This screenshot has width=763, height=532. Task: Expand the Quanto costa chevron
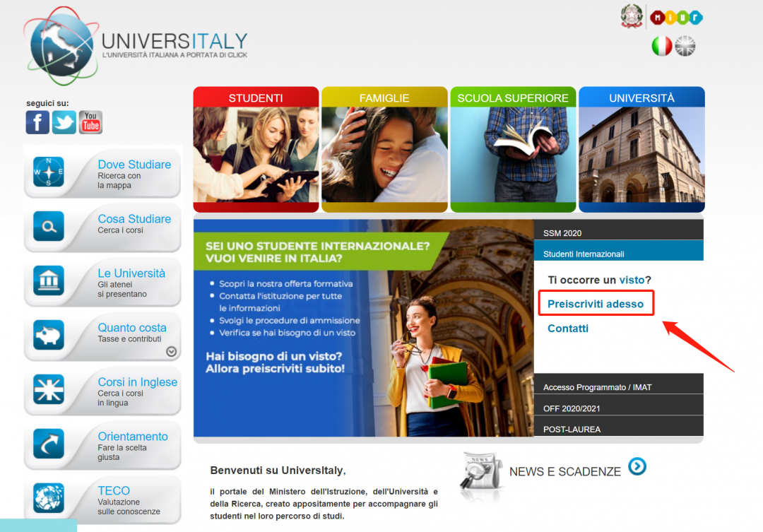171,351
